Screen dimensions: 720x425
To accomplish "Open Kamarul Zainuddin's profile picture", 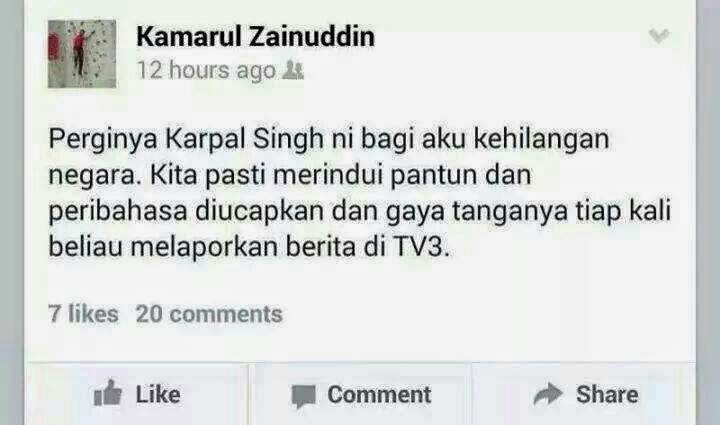I will point(82,54).
